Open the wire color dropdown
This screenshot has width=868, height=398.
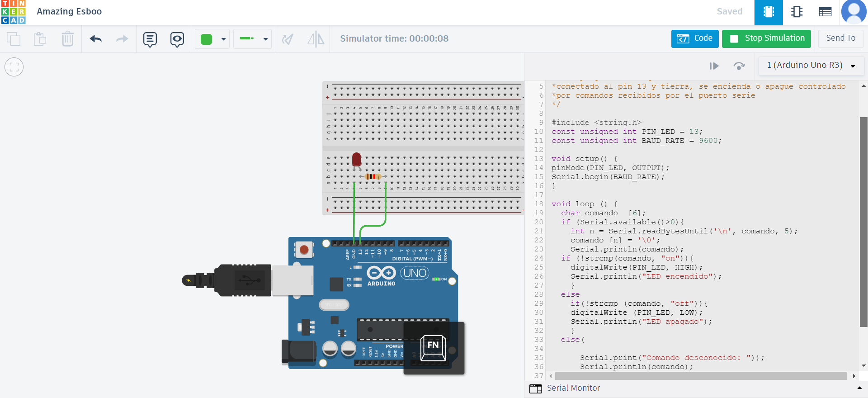[x=223, y=39]
